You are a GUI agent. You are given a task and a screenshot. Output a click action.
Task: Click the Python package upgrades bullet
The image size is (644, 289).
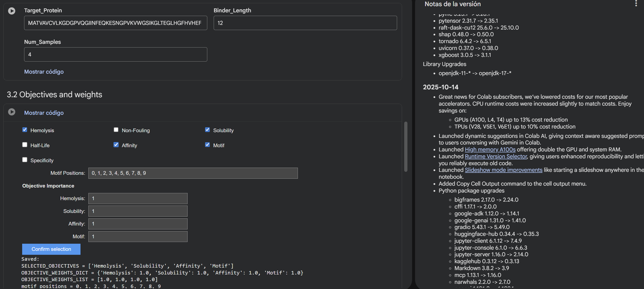coord(471,191)
